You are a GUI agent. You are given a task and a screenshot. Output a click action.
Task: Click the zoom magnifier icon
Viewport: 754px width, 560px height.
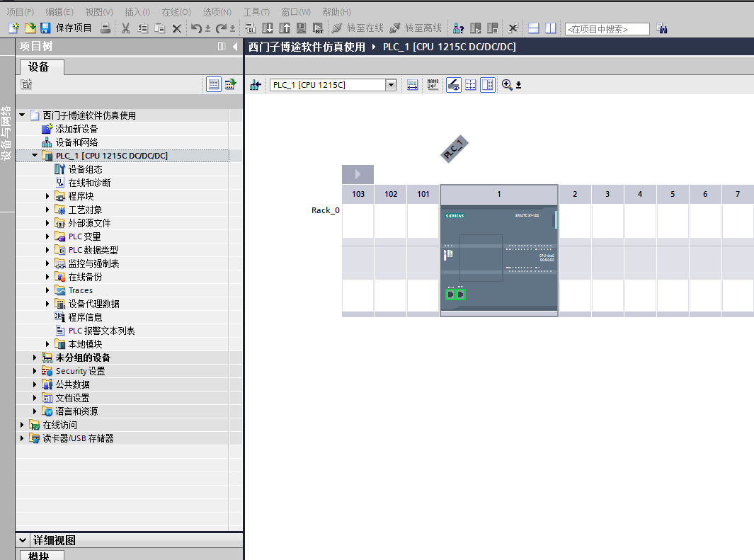click(507, 85)
